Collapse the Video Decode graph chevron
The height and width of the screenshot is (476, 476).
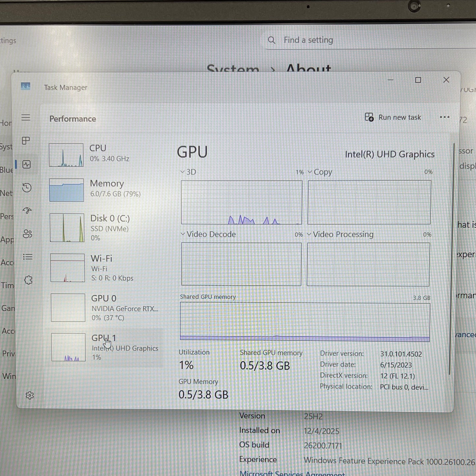[x=182, y=234]
